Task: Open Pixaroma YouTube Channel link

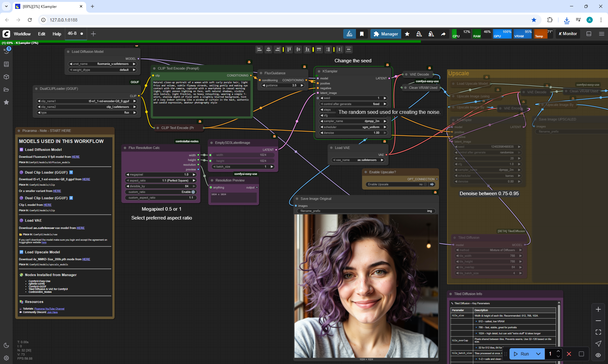Action: click(x=49, y=309)
